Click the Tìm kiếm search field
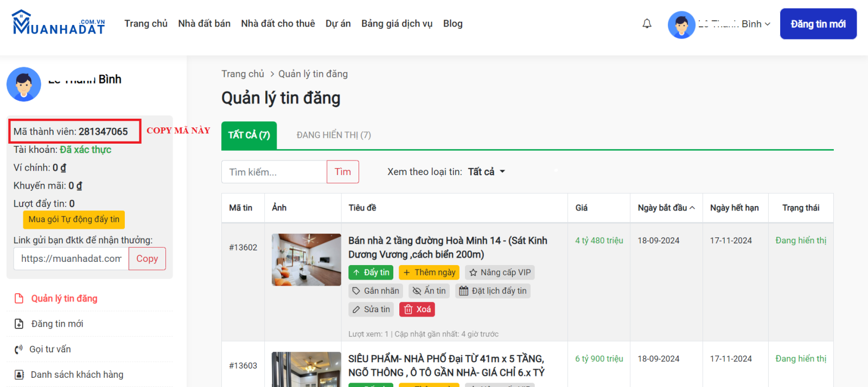Screen dimensions: 868x387 point(274,172)
